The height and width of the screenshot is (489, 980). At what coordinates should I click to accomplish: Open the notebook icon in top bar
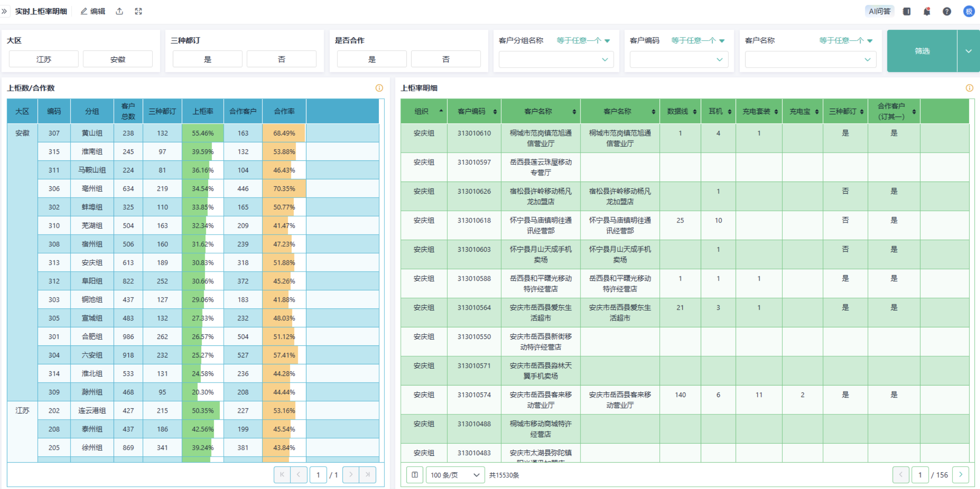[x=907, y=12]
